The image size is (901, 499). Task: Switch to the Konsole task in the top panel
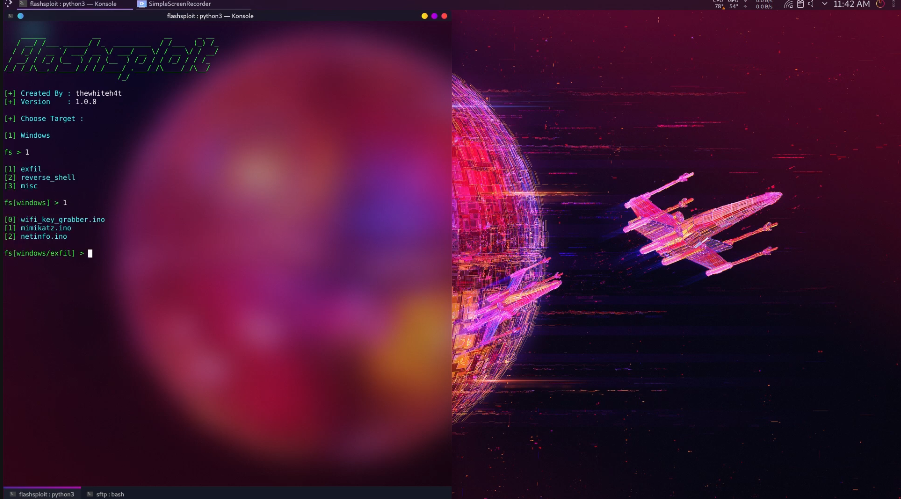[x=75, y=4]
